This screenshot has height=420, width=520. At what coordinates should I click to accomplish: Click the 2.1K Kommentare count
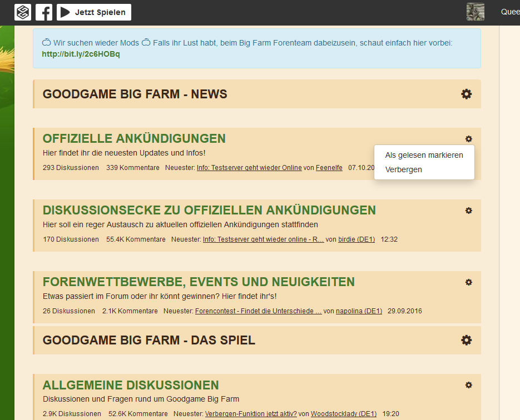pos(130,311)
